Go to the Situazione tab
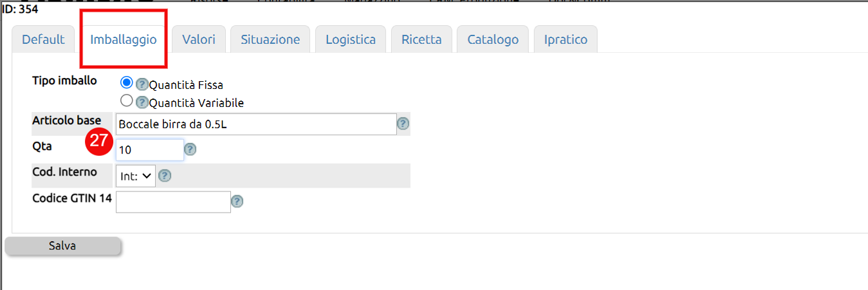The image size is (868, 290). click(x=270, y=39)
